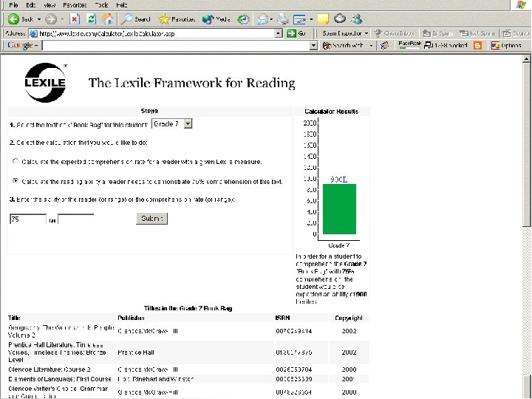
Task: Open the Mail icon dropdown arrow
Action: click(271, 19)
